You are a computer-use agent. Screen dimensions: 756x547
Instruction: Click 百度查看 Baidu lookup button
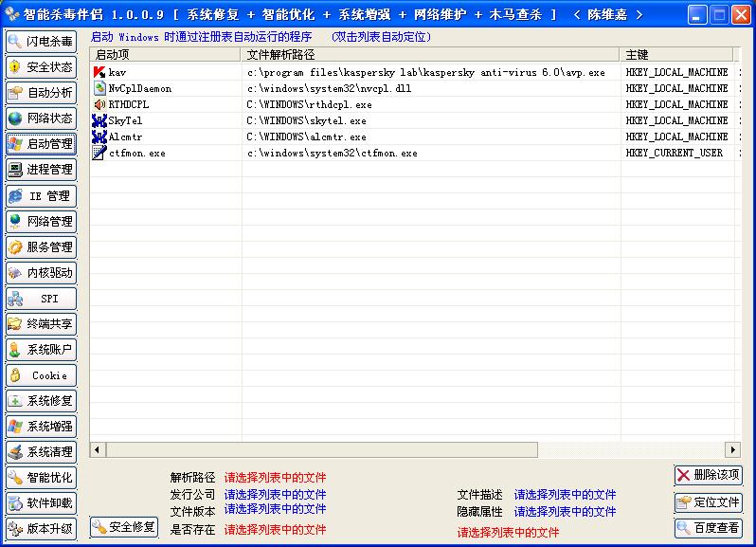708,527
